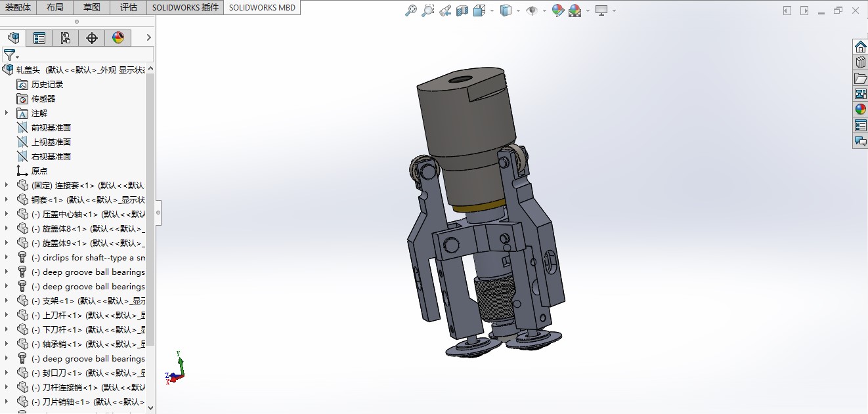
Task: Click the Zoom to Fit magnifier icon
Action: [x=411, y=10]
